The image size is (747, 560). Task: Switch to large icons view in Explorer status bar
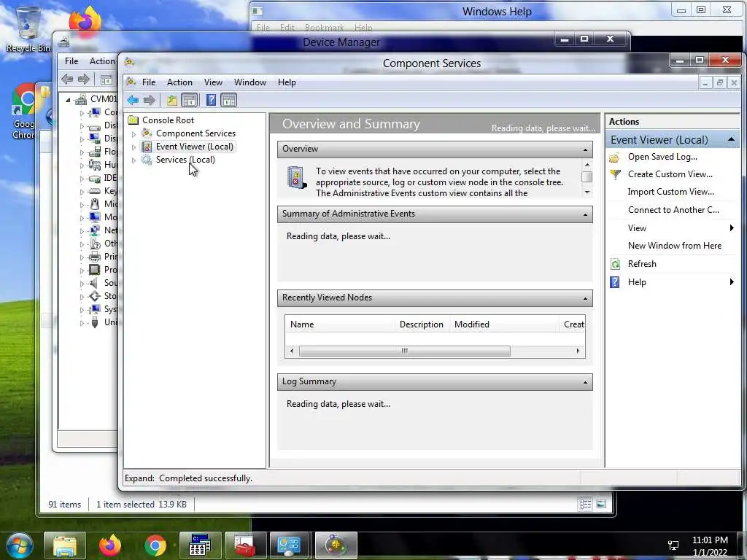click(601, 504)
